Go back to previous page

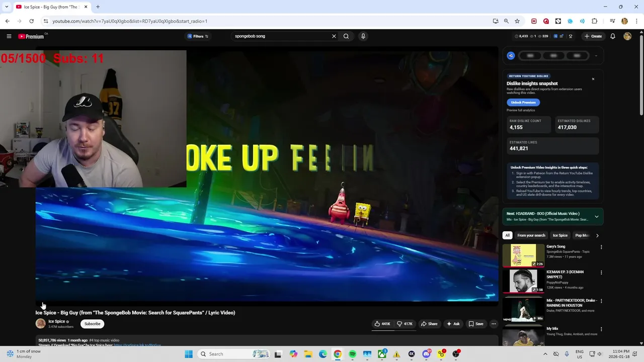pos(7,21)
